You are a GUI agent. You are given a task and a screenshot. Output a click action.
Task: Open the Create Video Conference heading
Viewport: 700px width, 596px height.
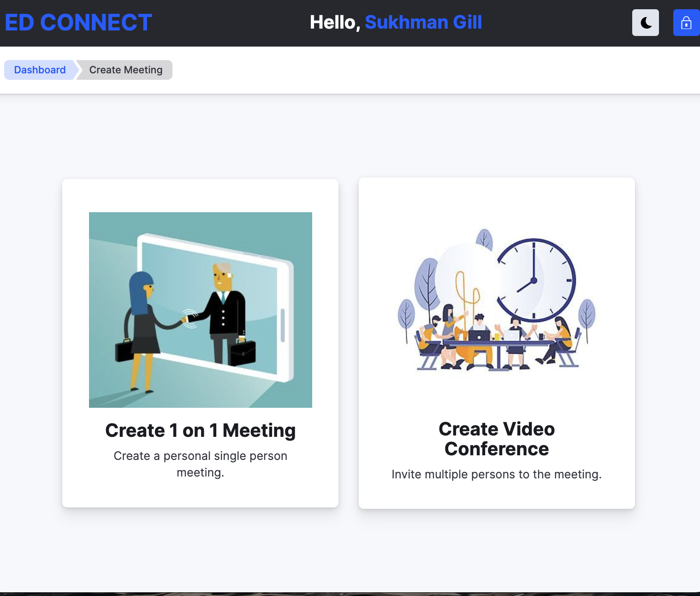coord(497,439)
